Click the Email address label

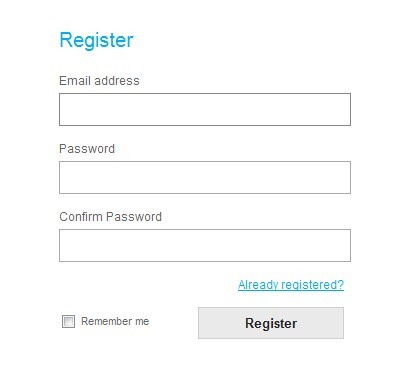point(99,81)
